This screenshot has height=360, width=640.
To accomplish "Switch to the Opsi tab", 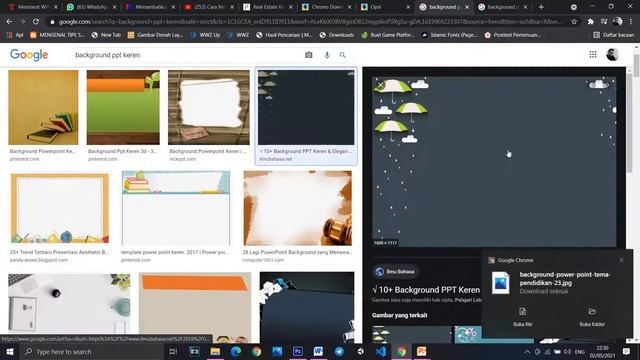I will (x=385, y=7).
